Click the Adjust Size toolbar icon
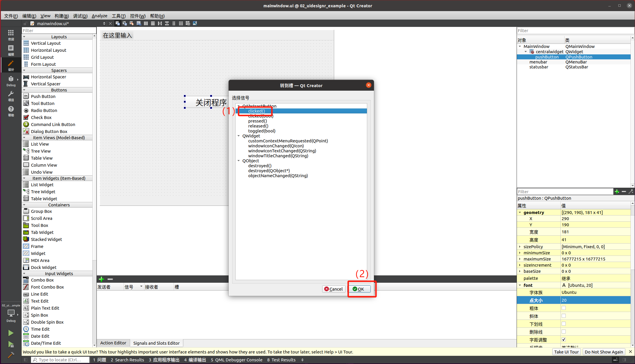Screen dimensions: 635x364 click(x=195, y=23)
